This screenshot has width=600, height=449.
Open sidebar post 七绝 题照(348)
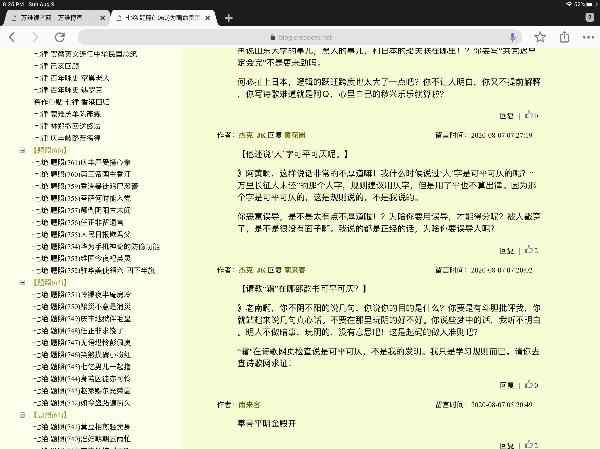click(x=78, y=331)
